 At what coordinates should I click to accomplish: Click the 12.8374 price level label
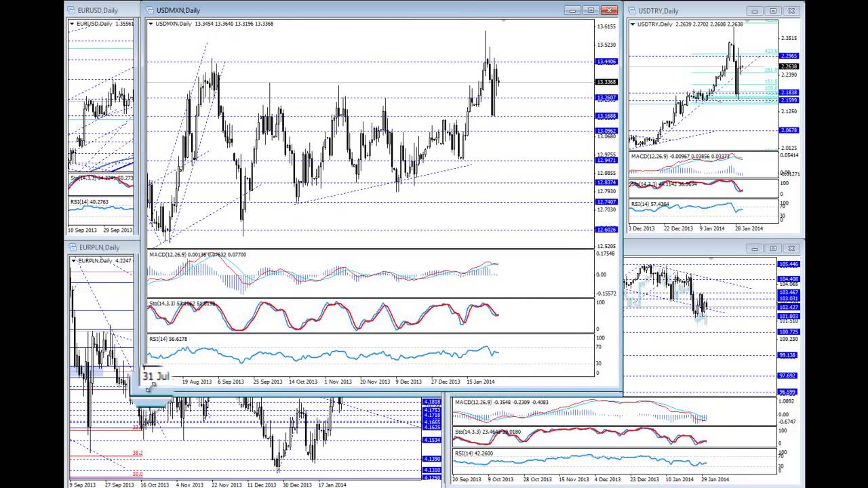tap(606, 182)
